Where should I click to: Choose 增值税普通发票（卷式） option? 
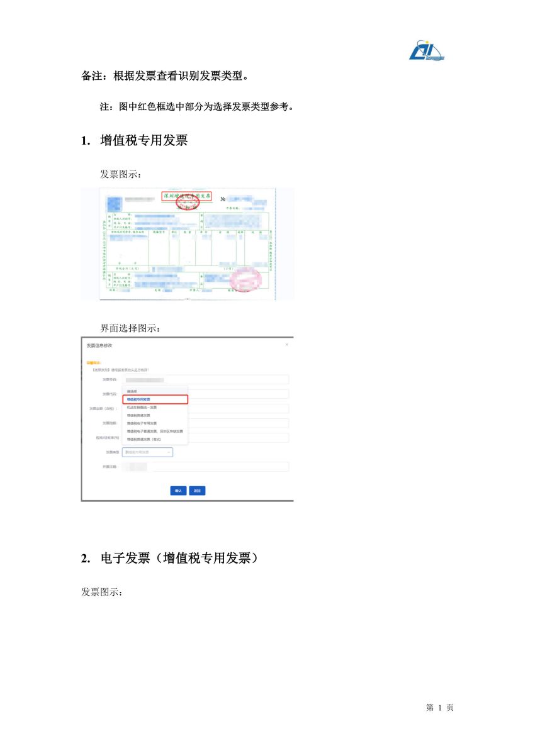(155, 439)
